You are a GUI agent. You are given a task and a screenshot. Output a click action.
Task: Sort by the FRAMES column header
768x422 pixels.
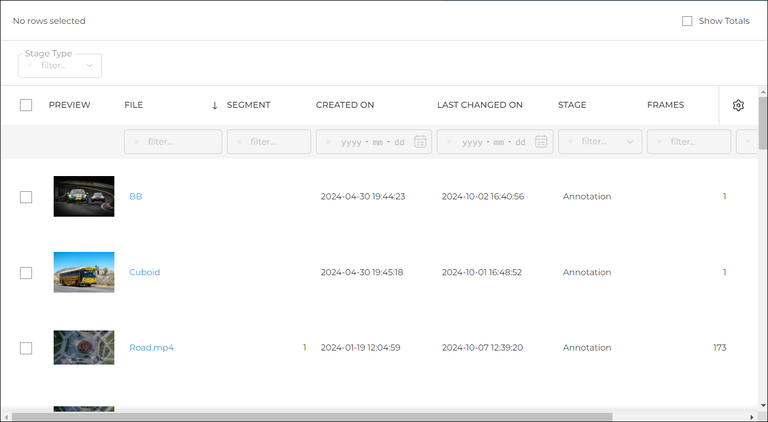(x=665, y=105)
